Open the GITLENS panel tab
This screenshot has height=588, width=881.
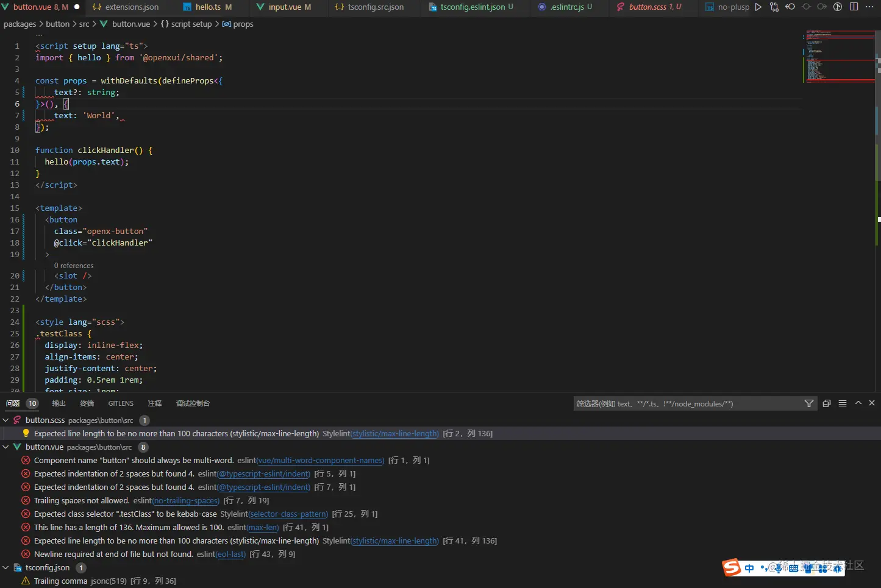(121, 403)
